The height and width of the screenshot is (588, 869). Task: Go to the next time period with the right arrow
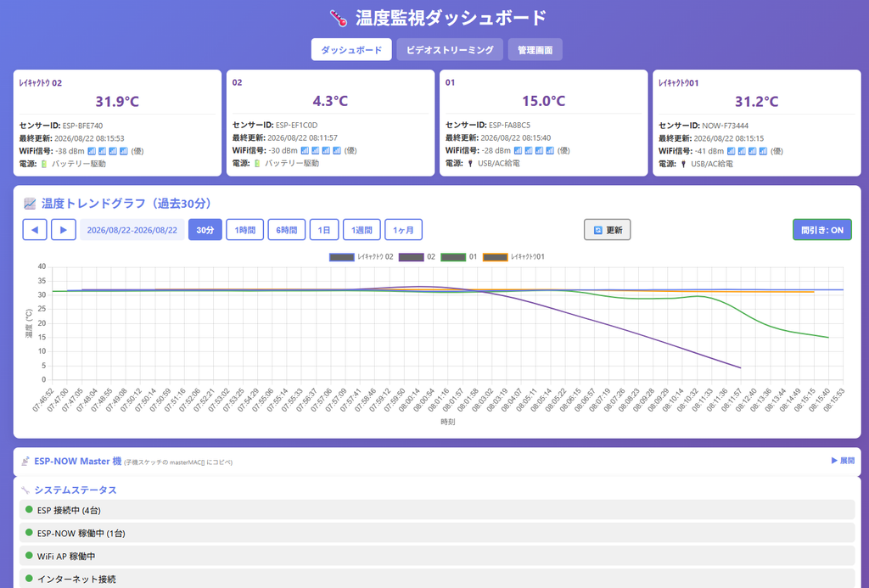click(64, 230)
